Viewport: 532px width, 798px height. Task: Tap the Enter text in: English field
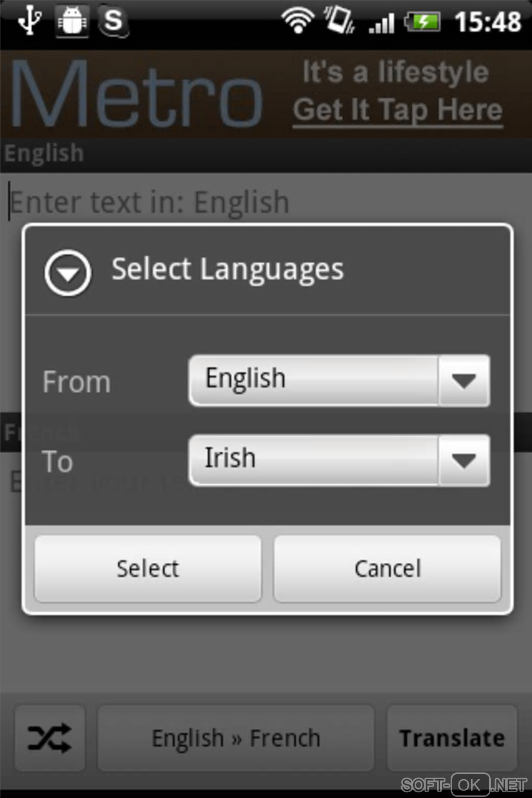point(261,202)
